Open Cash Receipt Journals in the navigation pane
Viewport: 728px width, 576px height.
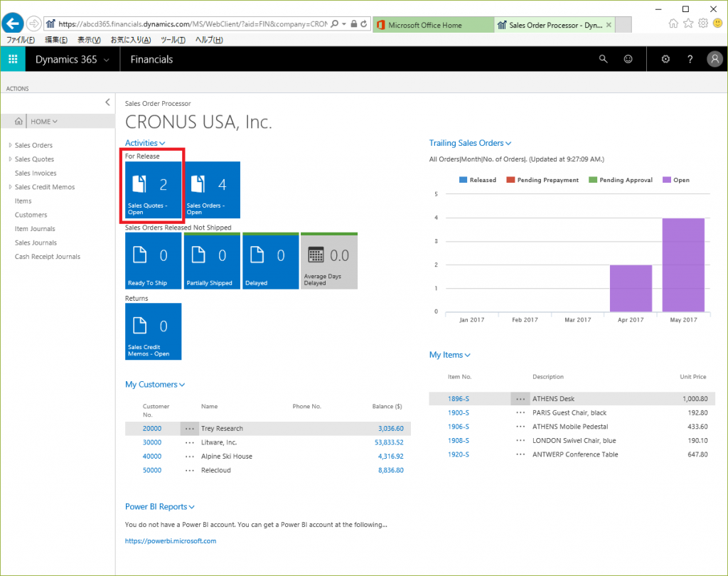(48, 257)
